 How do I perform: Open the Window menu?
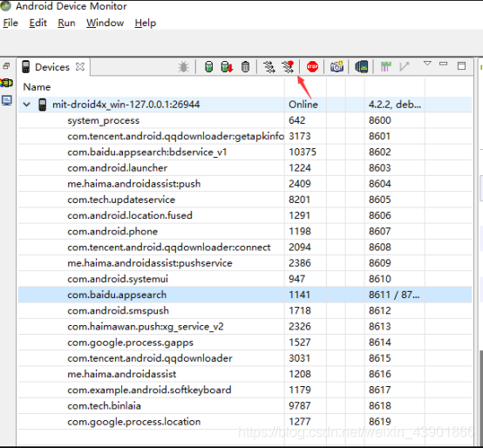(x=105, y=23)
